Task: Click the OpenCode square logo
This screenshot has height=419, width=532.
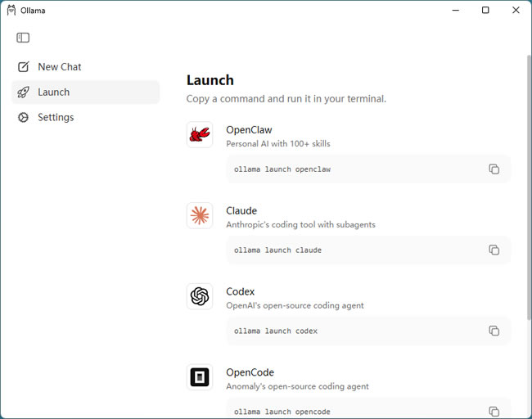Action: coord(200,377)
